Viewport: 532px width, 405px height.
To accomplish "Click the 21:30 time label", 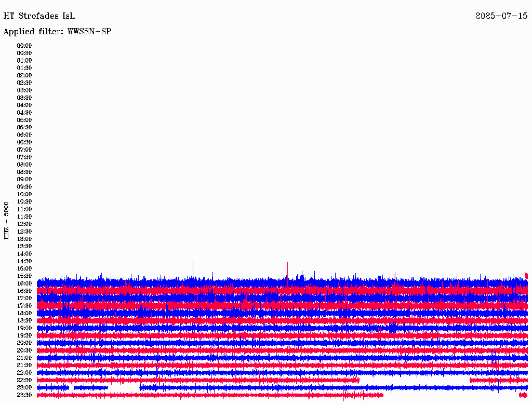I will [x=24, y=366].
